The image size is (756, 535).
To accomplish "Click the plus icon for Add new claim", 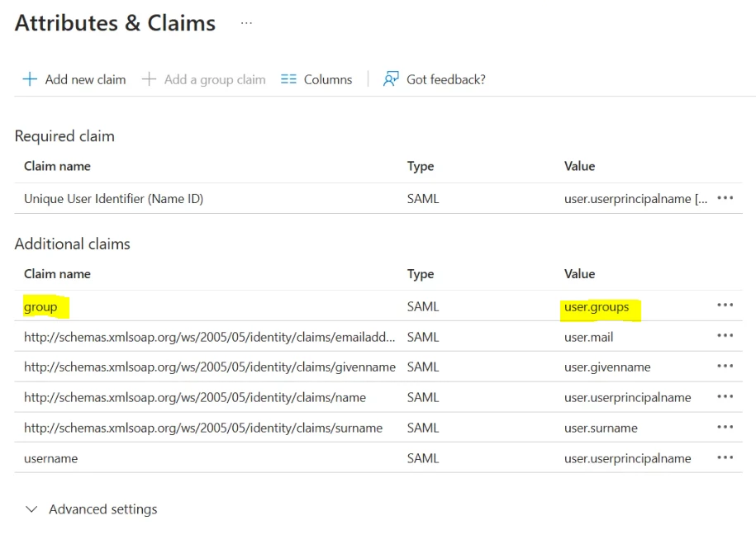I will (x=30, y=79).
